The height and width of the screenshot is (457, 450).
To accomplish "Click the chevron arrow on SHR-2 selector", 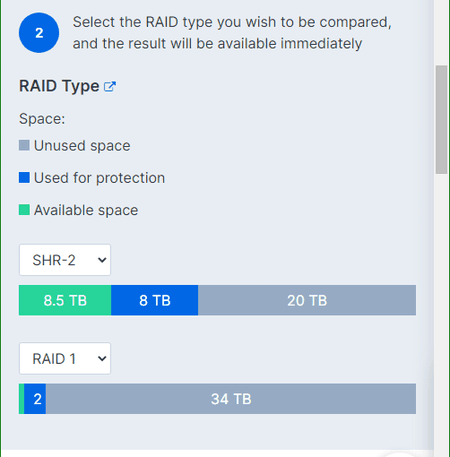I will coord(102,260).
